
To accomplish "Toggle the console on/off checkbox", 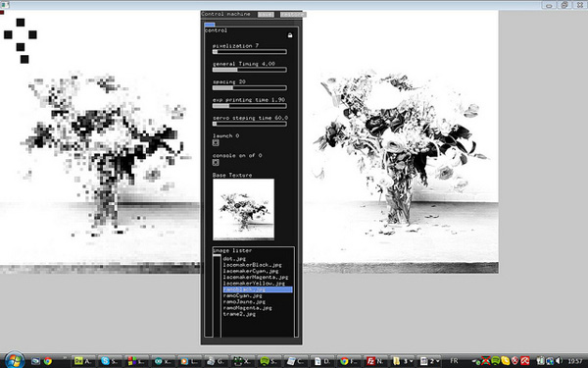I will 216,162.
